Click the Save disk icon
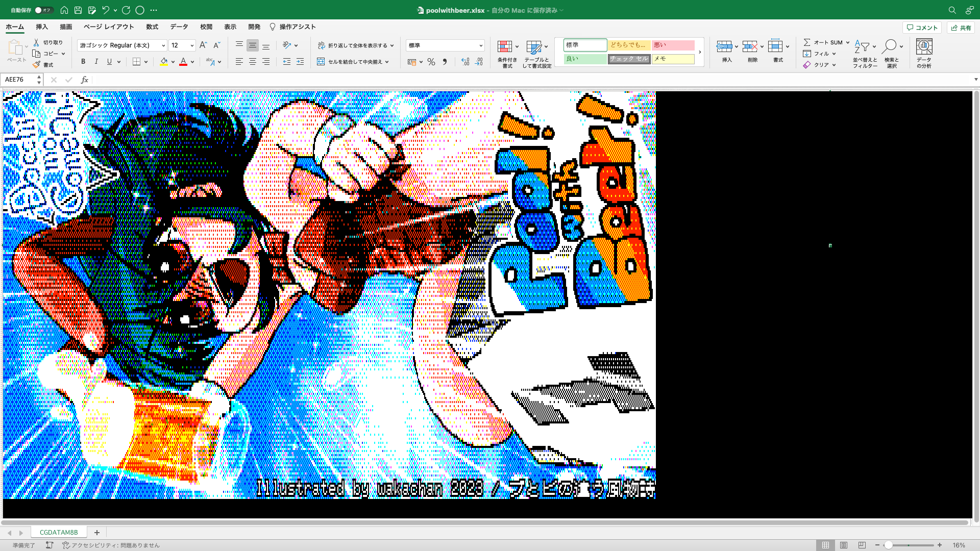The image size is (980, 551). click(78, 10)
